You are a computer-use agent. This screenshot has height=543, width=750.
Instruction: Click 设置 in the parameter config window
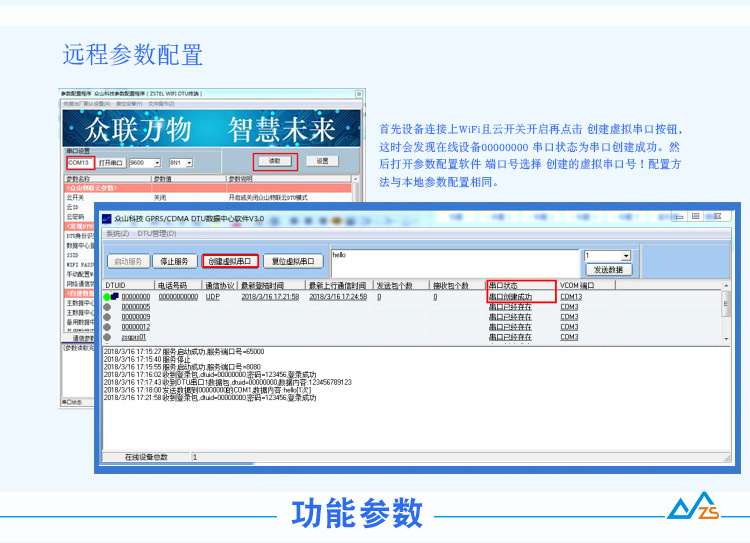click(322, 161)
